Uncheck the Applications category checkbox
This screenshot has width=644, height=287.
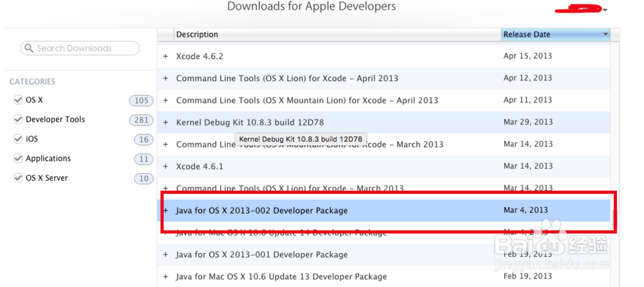(x=18, y=158)
